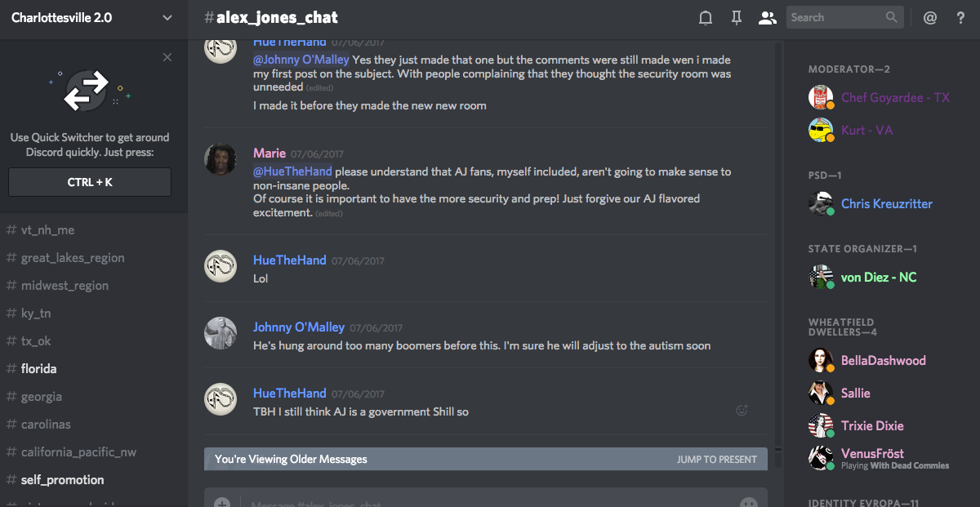Viewport: 980px width, 507px height.
Task: Click Johnny O'Malley's username in chat
Action: [x=299, y=327]
